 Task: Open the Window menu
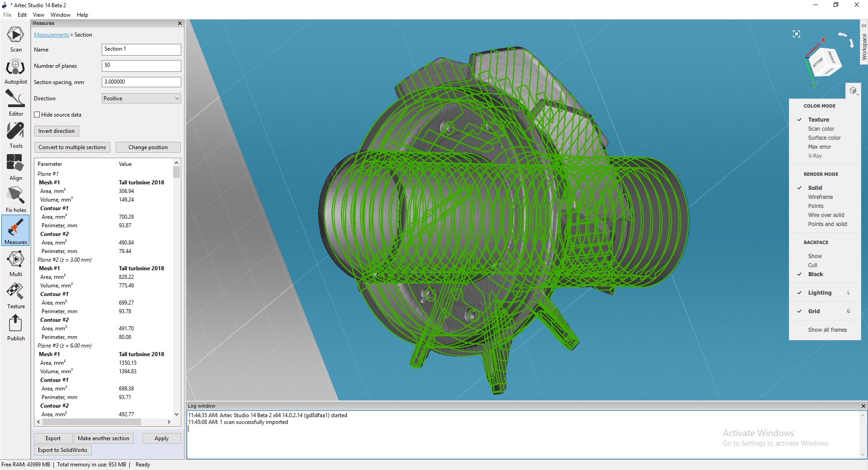point(61,15)
